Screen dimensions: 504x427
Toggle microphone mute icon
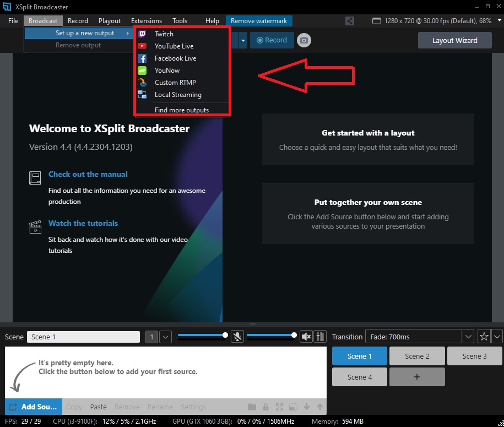237,337
